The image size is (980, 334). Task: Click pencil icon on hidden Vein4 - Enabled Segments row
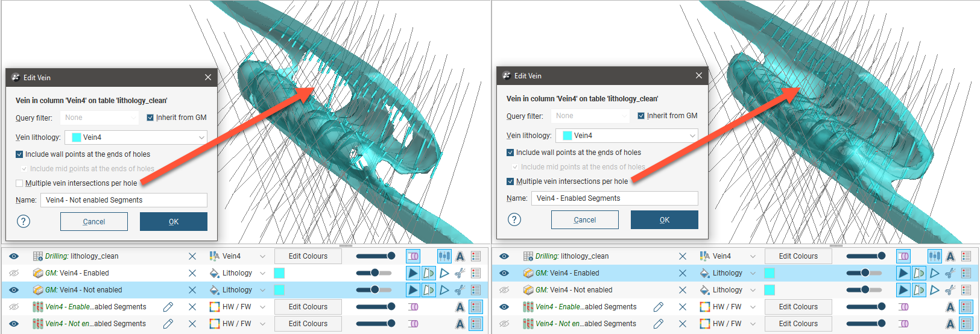(x=168, y=307)
